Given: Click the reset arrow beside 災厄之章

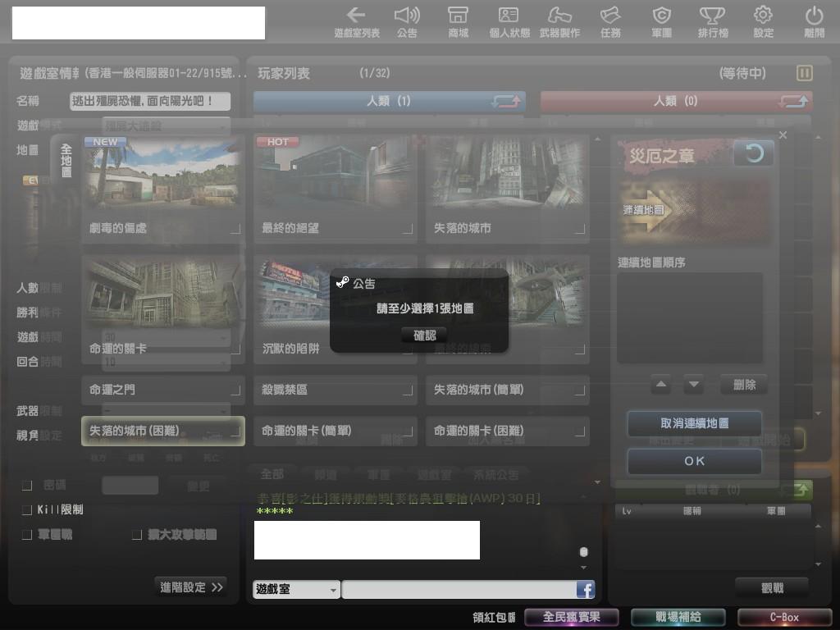Looking at the screenshot, I should 753,153.
